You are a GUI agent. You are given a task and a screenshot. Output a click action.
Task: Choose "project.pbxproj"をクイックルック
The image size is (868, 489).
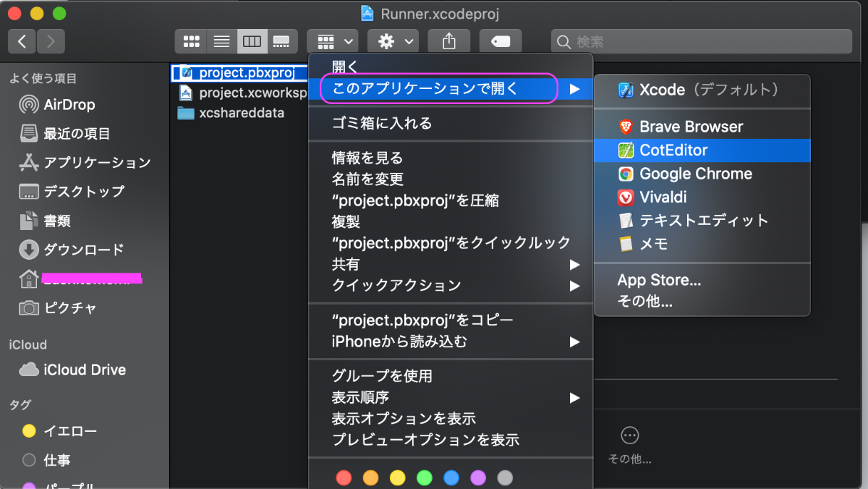click(451, 243)
